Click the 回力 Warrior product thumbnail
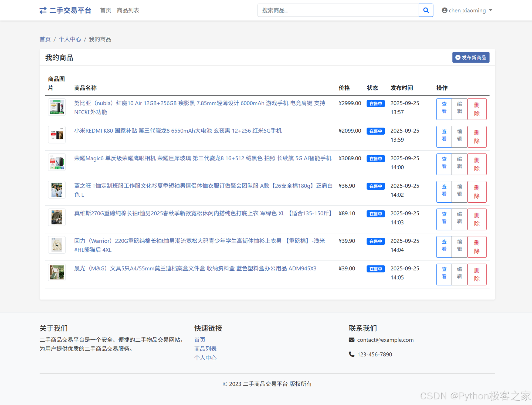532x405 pixels. tap(57, 245)
